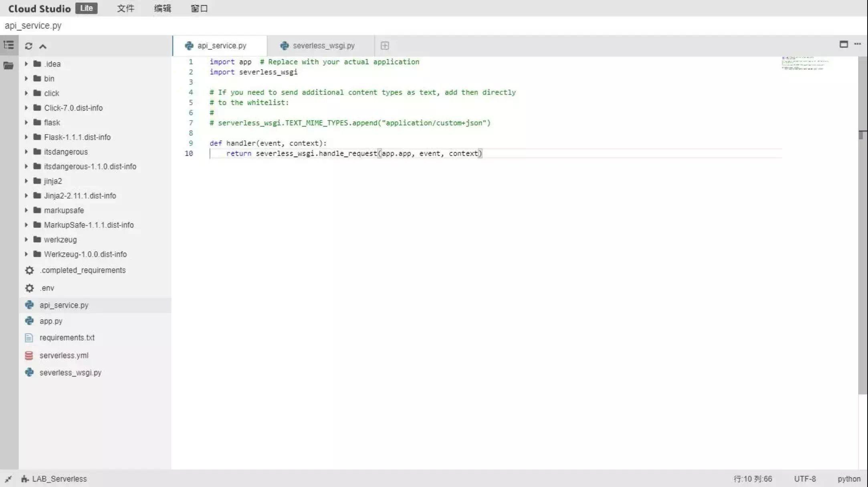Expand the itsdangerous folder arrow

click(x=26, y=151)
